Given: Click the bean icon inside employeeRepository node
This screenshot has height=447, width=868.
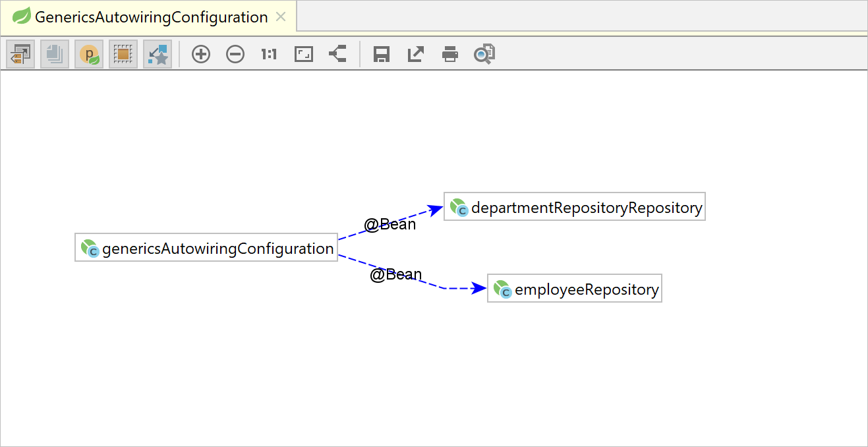Looking at the screenshot, I should click(503, 289).
